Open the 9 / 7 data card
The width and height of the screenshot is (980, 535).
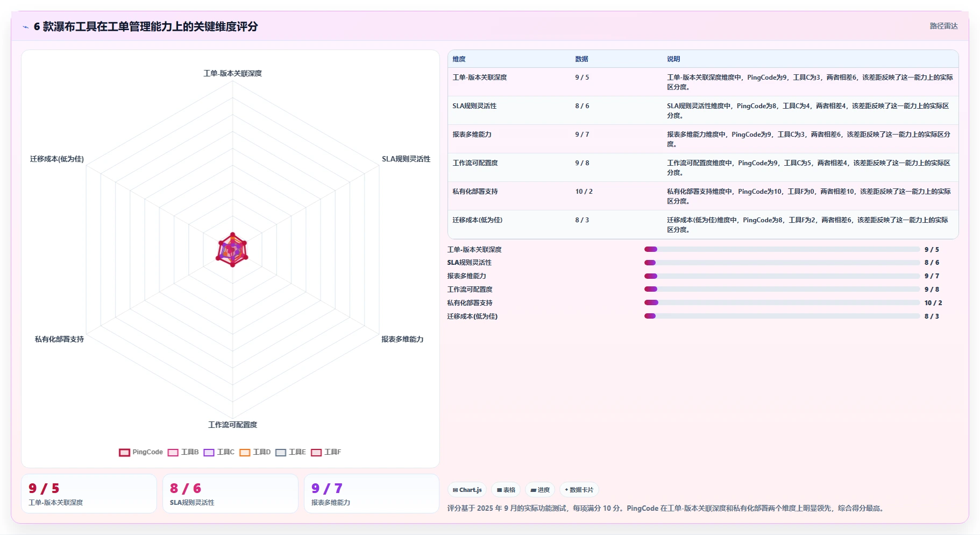point(372,494)
